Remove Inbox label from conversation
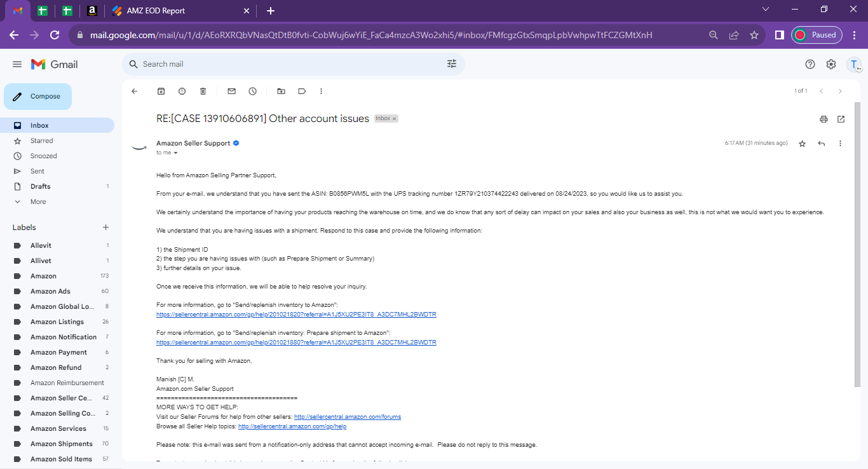The height and width of the screenshot is (469, 868). (x=394, y=119)
